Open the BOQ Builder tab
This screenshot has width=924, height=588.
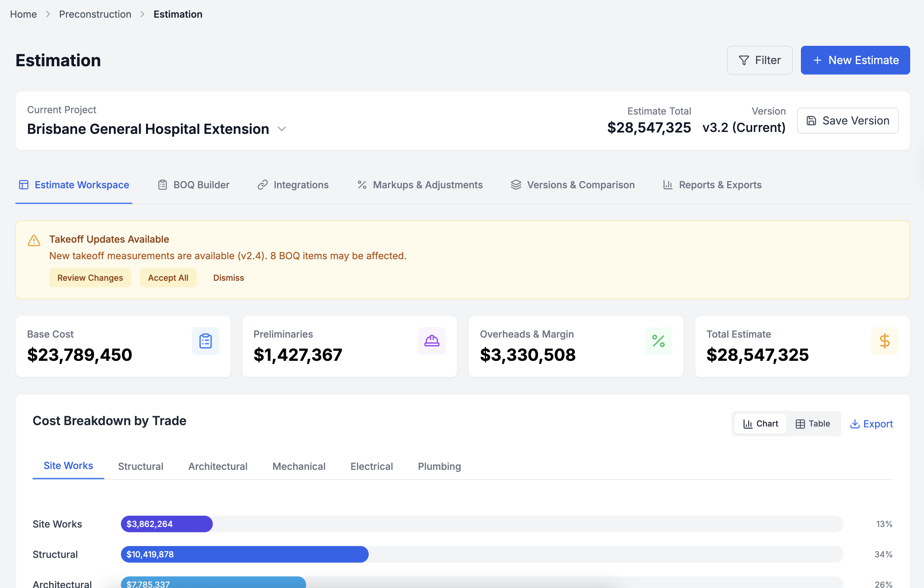[x=193, y=185]
